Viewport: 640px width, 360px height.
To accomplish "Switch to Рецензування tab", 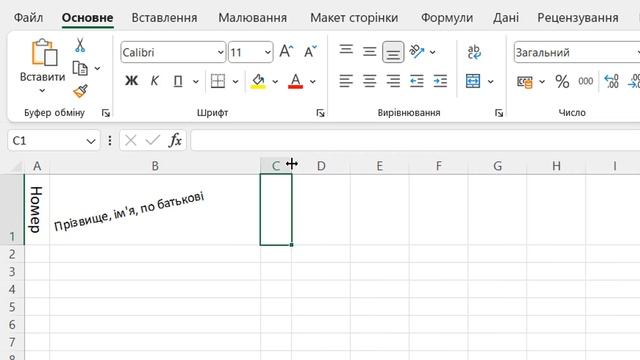I will [x=578, y=18].
